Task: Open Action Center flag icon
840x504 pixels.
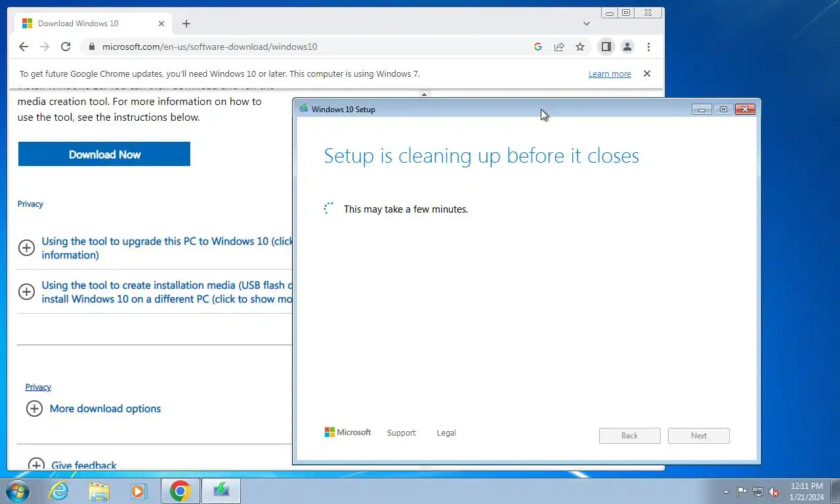Action: pos(742,492)
